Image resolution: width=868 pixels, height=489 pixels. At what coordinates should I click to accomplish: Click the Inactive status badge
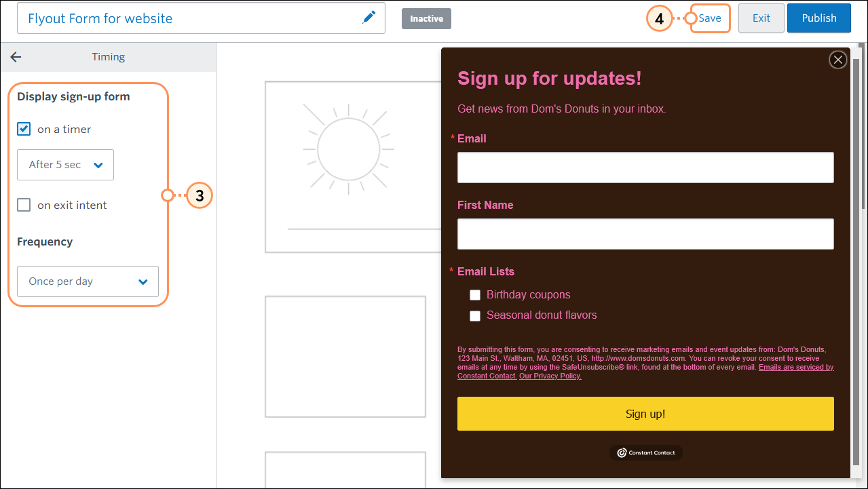point(426,18)
